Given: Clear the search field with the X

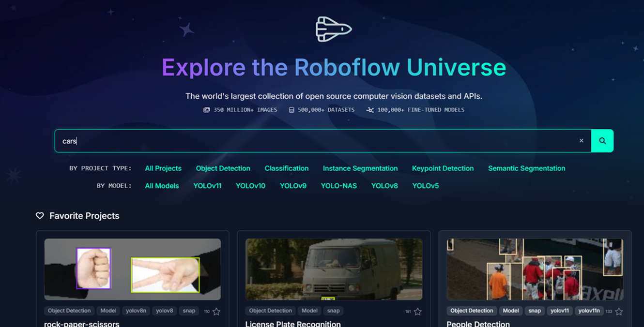Looking at the screenshot, I should click(x=582, y=141).
